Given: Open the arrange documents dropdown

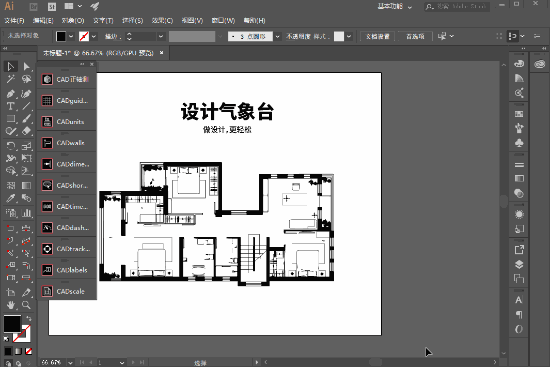Looking at the screenshot, I should tap(73, 6).
